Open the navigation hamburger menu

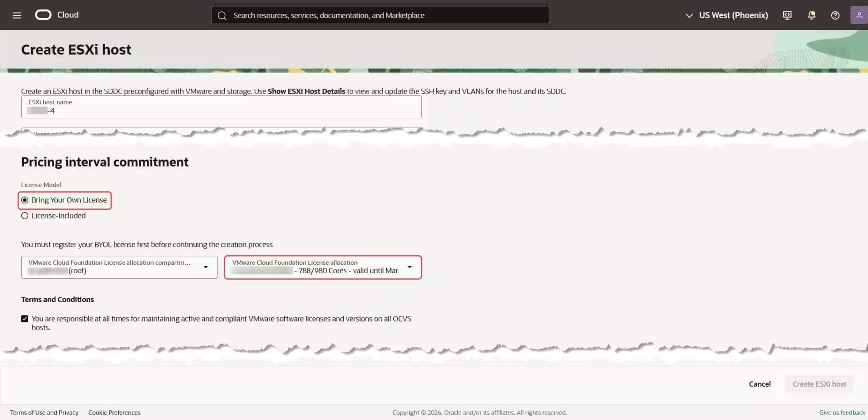coord(17,15)
